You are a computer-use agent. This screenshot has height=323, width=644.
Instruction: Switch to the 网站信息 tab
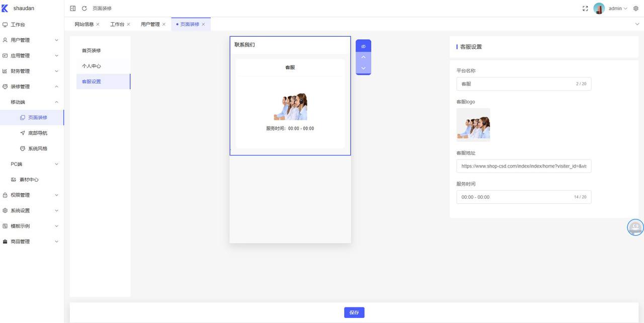[84, 24]
